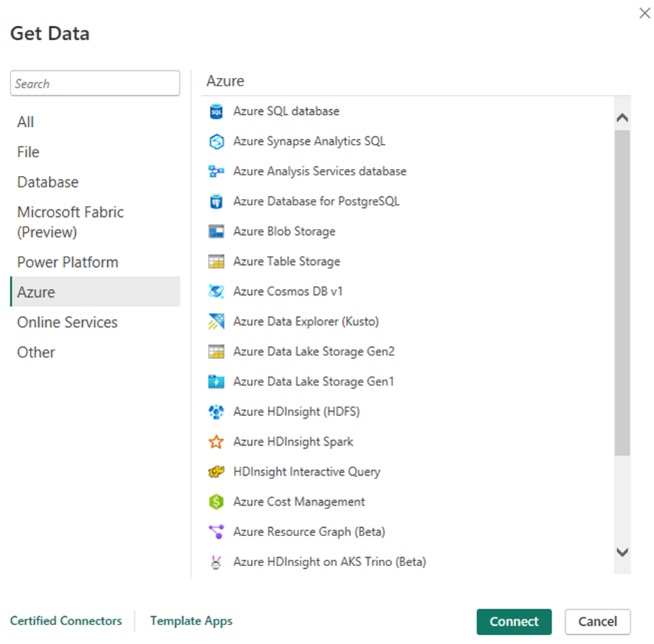Screen dimensions: 654x644
Task: Click the Connect button
Action: [x=514, y=622]
